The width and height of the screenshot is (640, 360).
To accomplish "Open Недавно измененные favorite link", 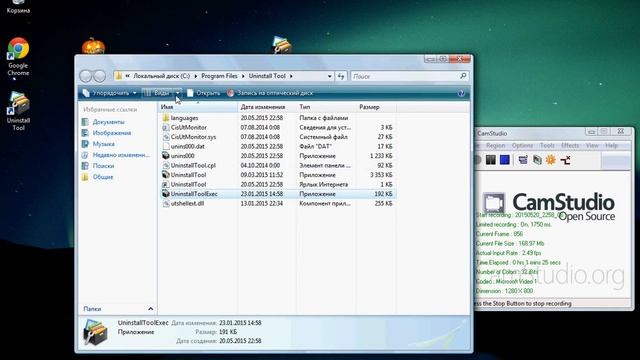I will (x=121, y=155).
